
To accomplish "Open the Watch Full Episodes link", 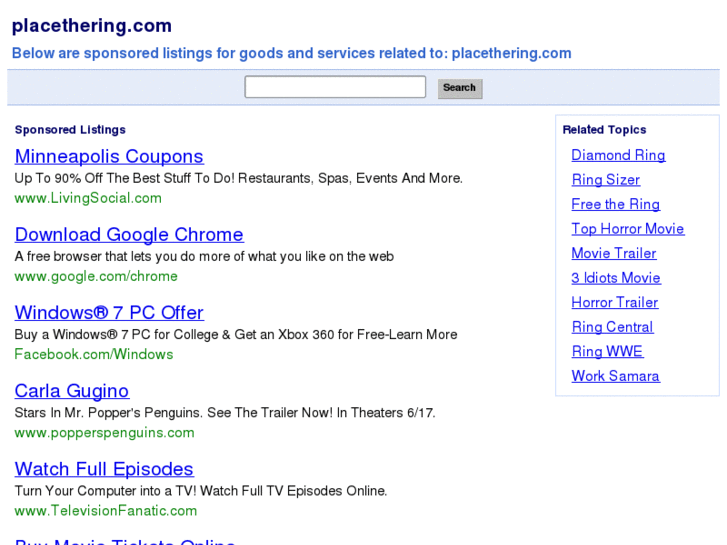I will [104, 469].
